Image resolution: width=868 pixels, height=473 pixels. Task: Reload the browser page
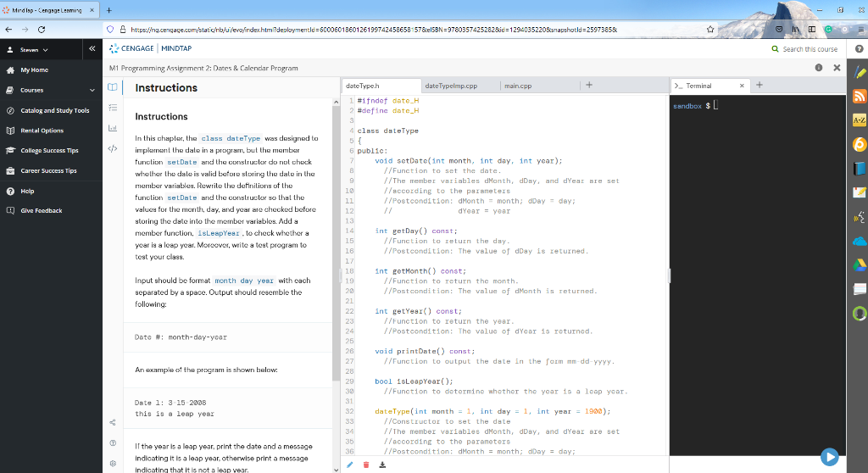pyautogui.click(x=42, y=30)
